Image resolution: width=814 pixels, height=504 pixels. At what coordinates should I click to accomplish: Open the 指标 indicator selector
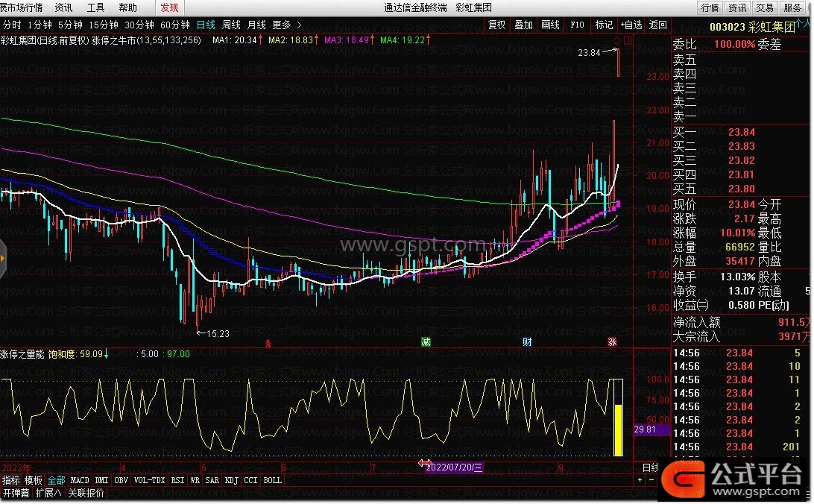coord(10,480)
